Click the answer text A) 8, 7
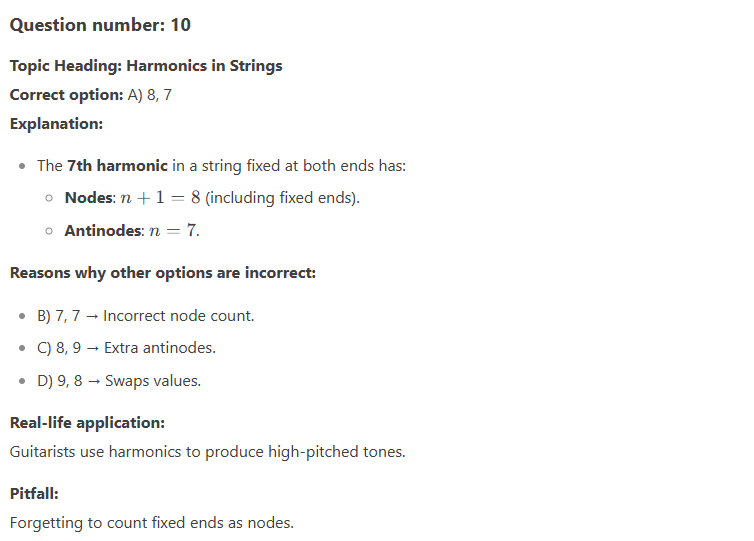 150,95
